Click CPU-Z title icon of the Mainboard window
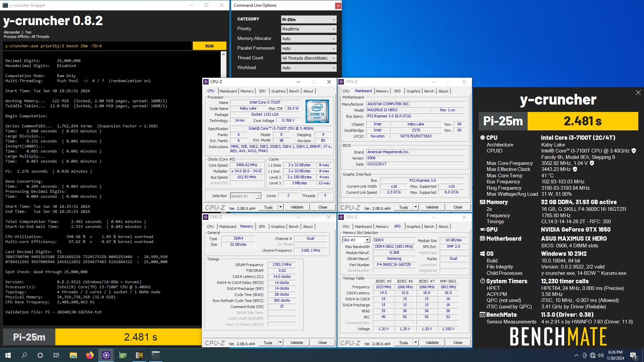This screenshot has height=362, width=644. point(341,82)
